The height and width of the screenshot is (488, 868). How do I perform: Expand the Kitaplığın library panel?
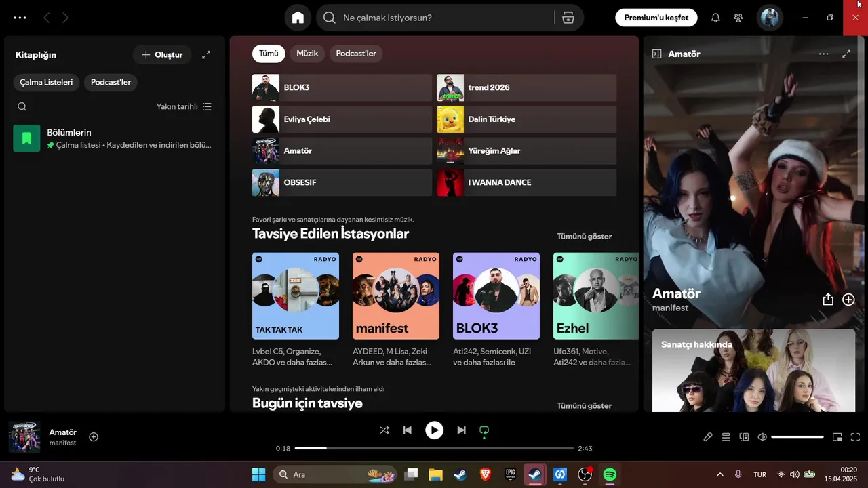[x=206, y=55]
